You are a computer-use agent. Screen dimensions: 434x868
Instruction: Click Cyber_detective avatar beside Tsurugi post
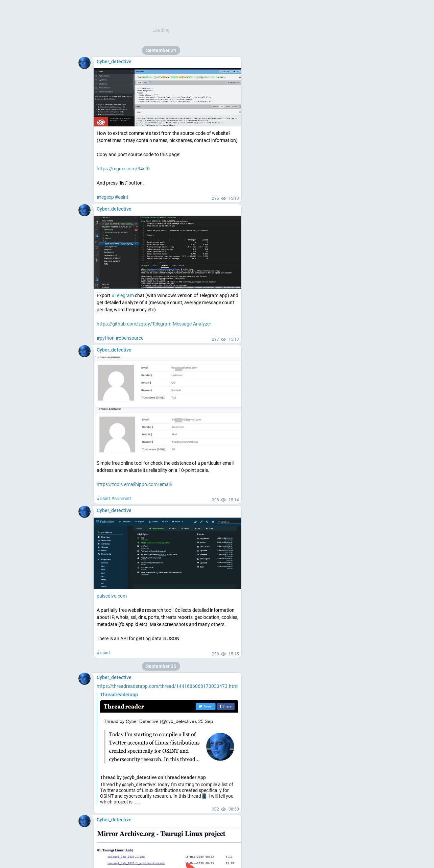[85, 821]
